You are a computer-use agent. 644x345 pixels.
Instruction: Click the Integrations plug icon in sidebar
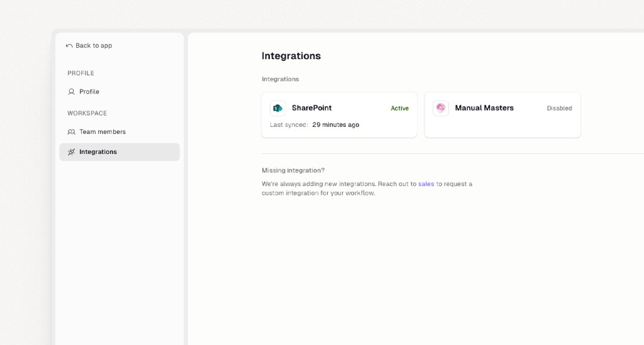(x=71, y=152)
